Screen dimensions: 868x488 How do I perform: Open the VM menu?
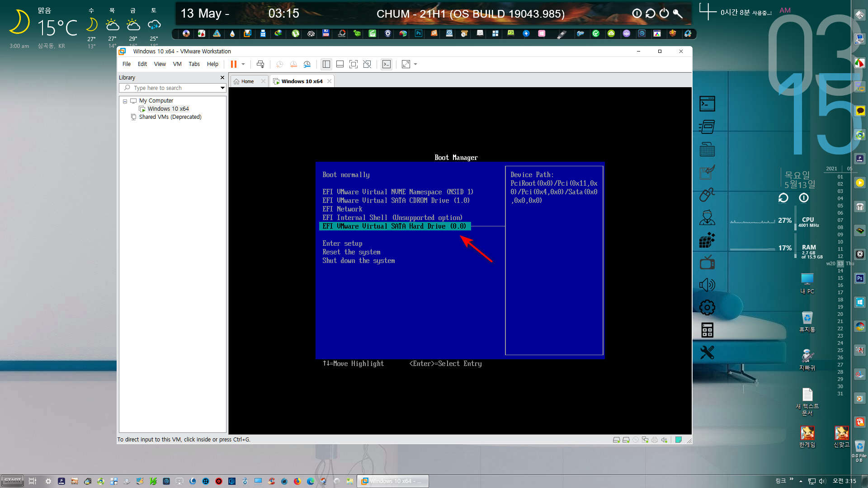click(177, 64)
